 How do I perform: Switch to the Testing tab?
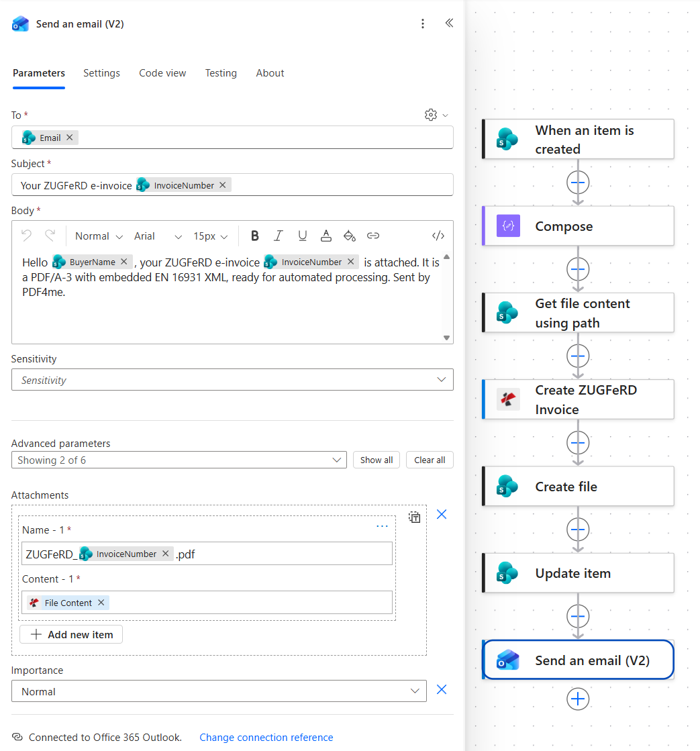[221, 73]
